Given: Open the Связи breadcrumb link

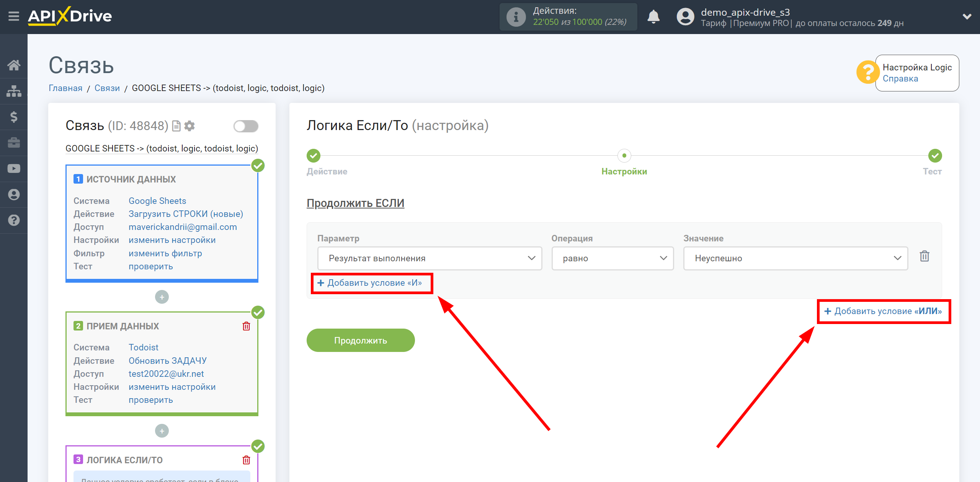Looking at the screenshot, I should [x=107, y=88].
